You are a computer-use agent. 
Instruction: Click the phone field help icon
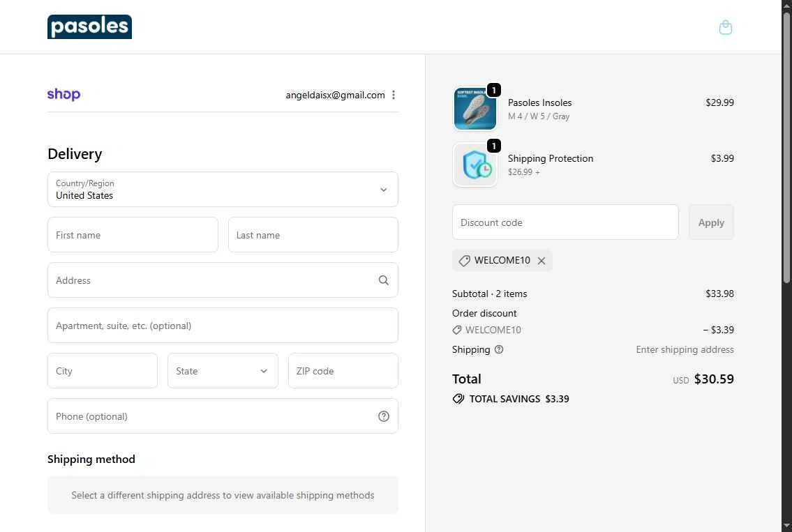[x=383, y=416]
